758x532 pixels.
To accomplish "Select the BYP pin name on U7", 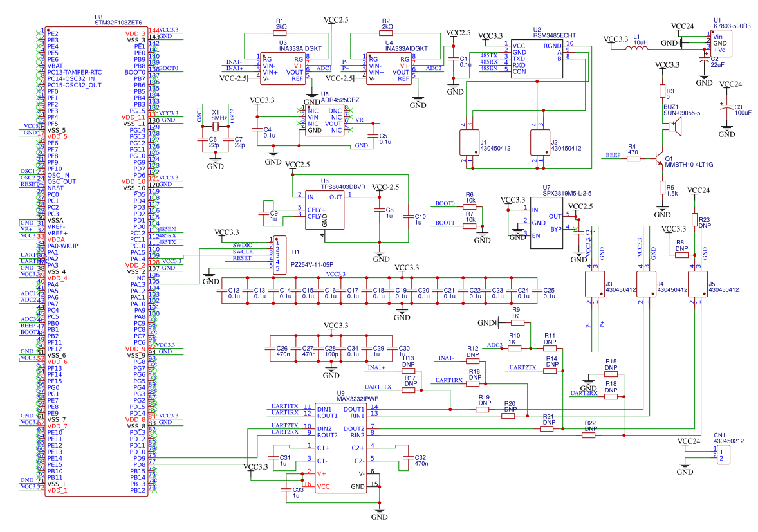I will (x=556, y=229).
